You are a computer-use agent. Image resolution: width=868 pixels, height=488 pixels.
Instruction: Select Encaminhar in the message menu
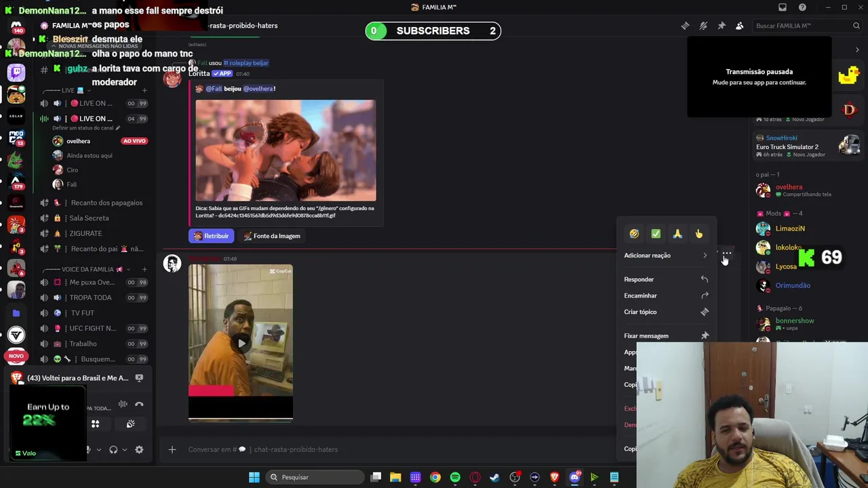(x=666, y=296)
